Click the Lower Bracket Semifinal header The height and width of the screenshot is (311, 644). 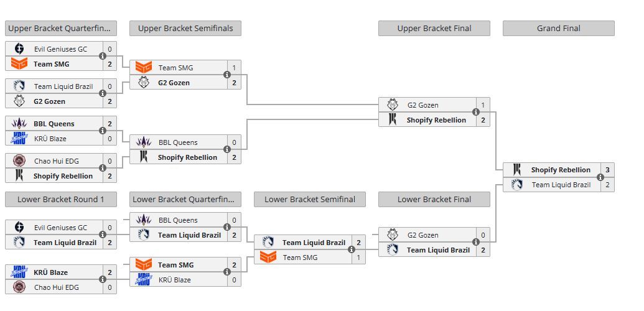click(x=309, y=200)
